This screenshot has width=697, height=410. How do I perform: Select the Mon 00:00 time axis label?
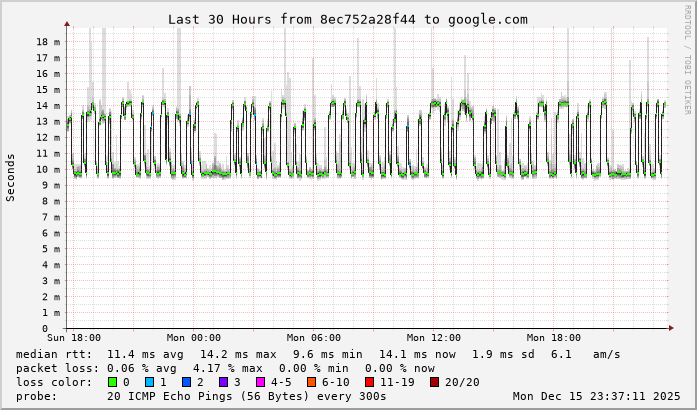click(193, 338)
